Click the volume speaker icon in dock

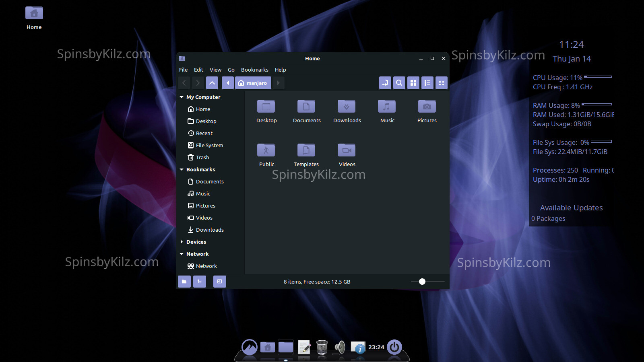[340, 347]
